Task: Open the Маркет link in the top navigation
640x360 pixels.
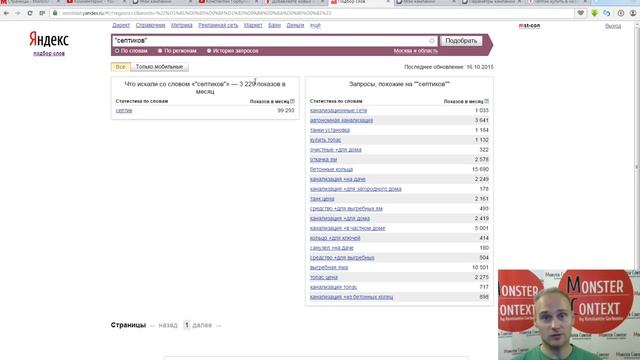Action: coord(253,25)
